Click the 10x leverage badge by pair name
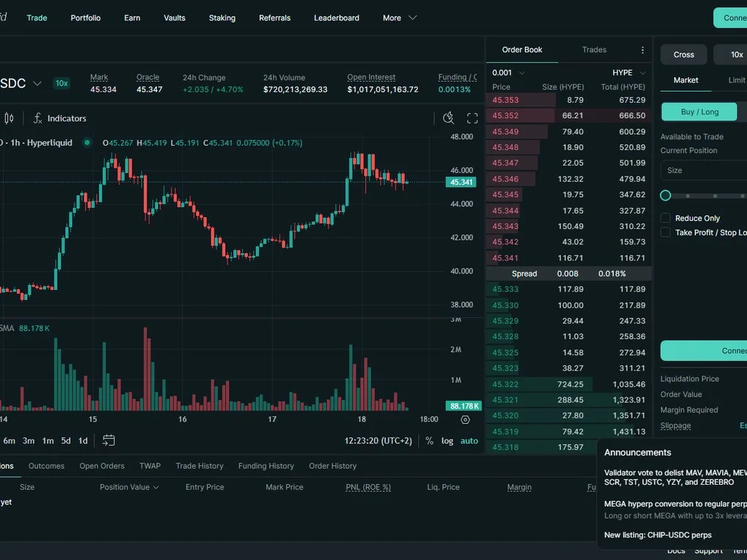747x560 pixels. click(x=61, y=83)
